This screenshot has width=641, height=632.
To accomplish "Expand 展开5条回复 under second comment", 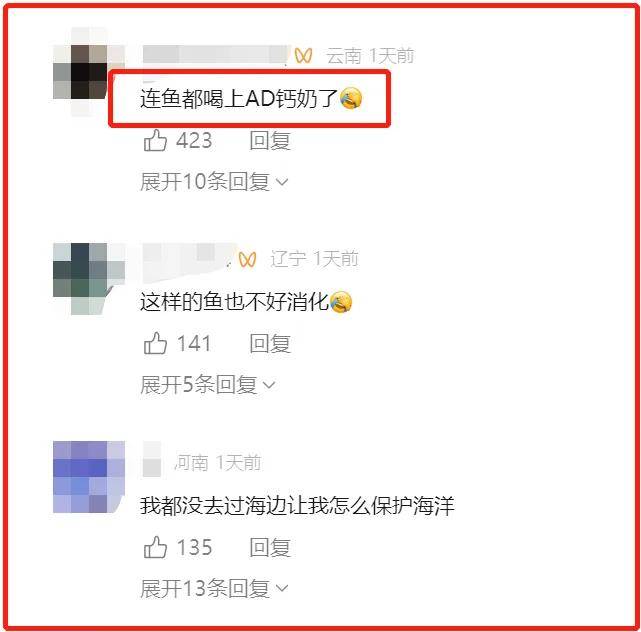I will tap(208, 384).
